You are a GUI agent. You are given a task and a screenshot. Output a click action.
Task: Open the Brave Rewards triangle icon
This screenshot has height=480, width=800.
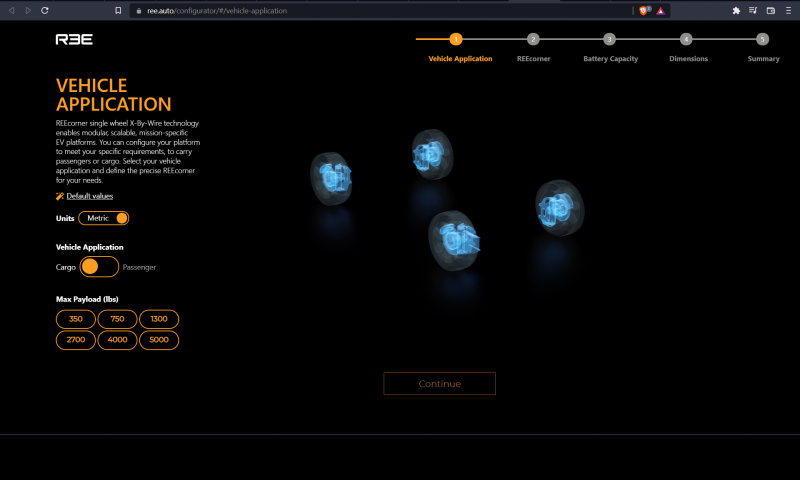661,11
